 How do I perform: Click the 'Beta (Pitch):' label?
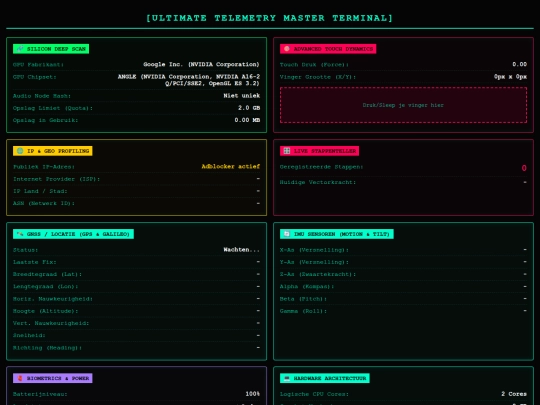coord(303,299)
